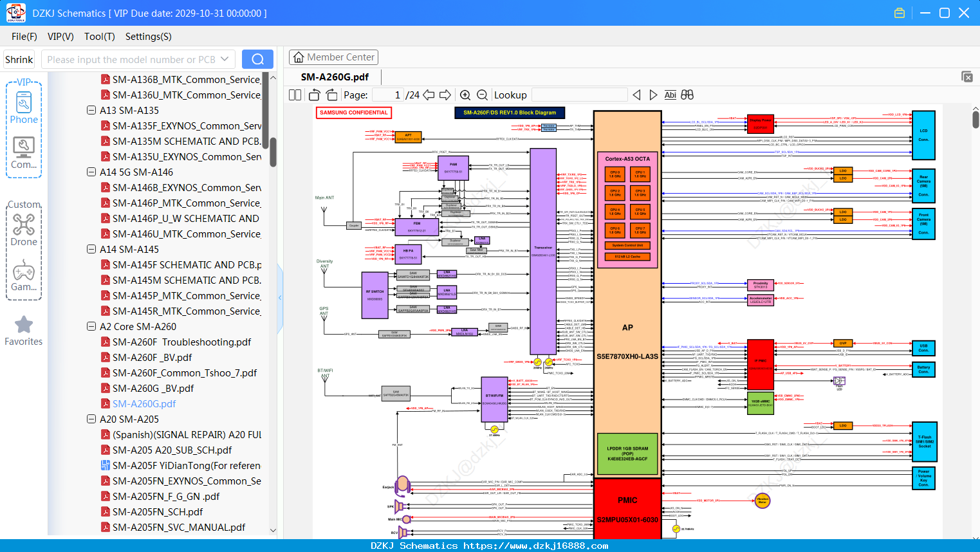Open the (Spanish)(SIGNAL REPAIR) A20 file
This screenshot has height=552, width=980.
pos(187,434)
